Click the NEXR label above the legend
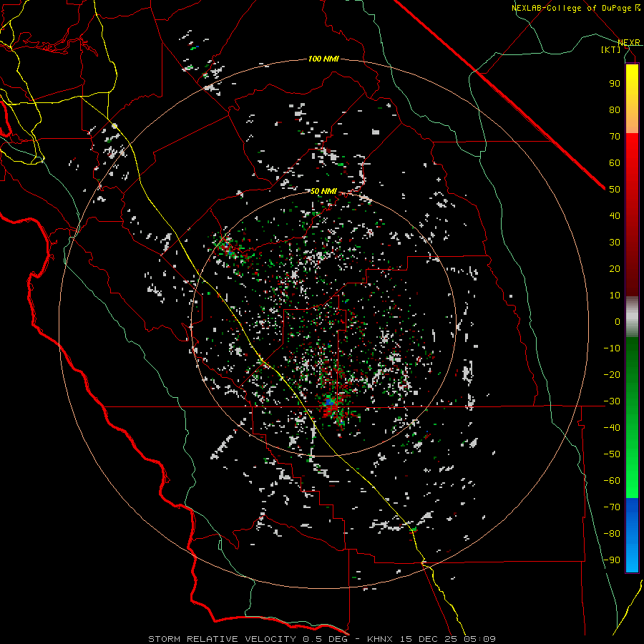 pos(629,42)
